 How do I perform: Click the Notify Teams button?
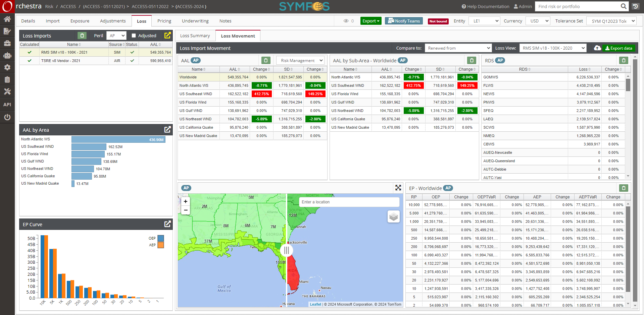404,21
